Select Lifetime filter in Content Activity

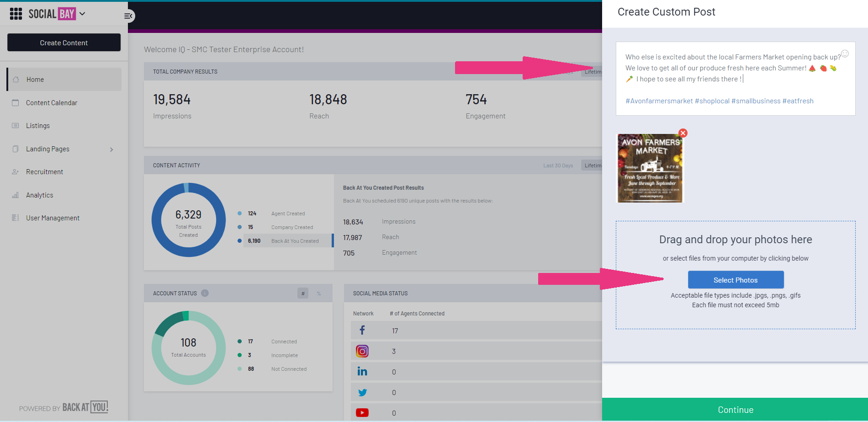(x=592, y=166)
